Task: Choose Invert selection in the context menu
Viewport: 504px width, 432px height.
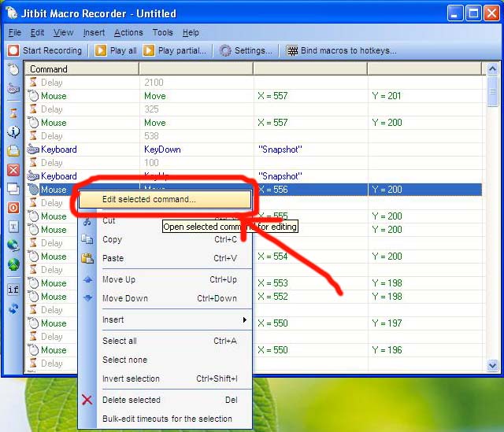Action: point(165,378)
